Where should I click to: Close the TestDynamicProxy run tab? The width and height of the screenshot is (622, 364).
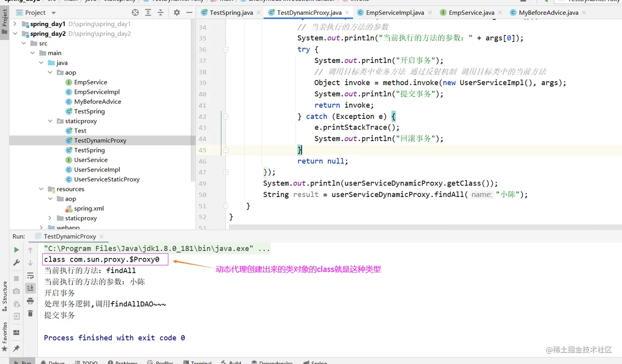(101, 236)
